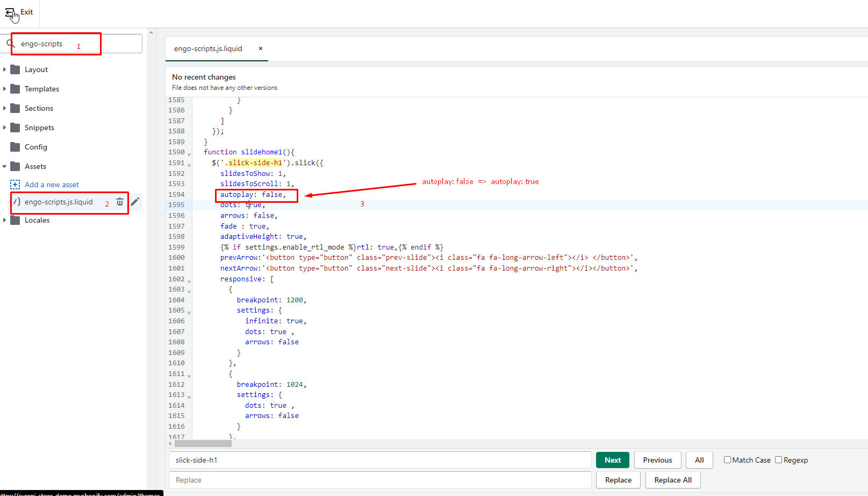
Task: Close the engo-scripts.js.liquid tab
Action: [x=261, y=48]
